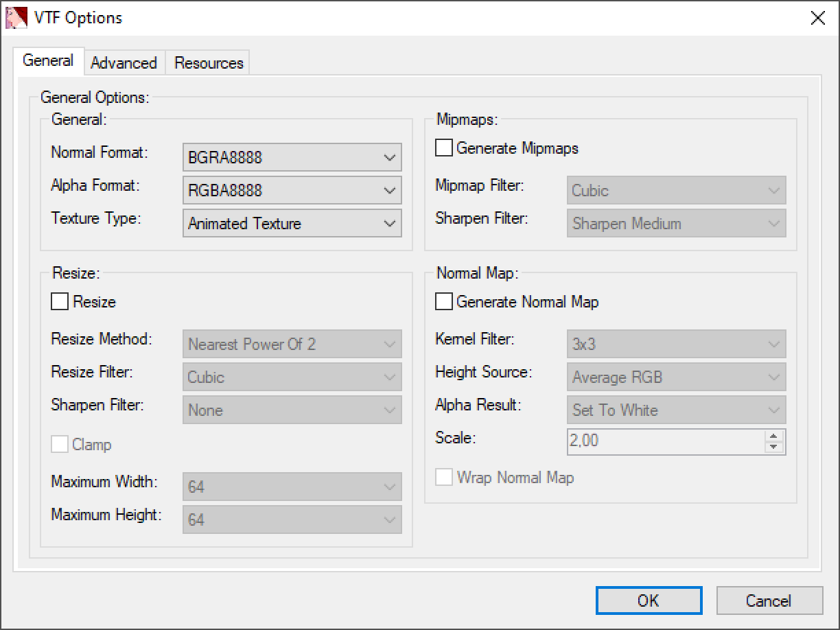Open the Alpha Format dropdown
Screen dimensions: 840x630
pyautogui.click(x=292, y=191)
